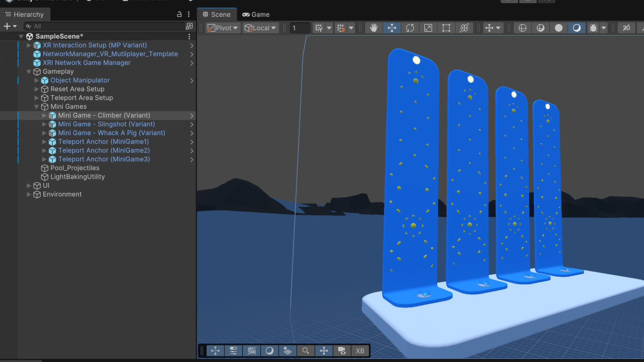Image resolution: width=644 pixels, height=362 pixels.
Task: Open the Hierarchy panel options menu
Action: (x=189, y=14)
